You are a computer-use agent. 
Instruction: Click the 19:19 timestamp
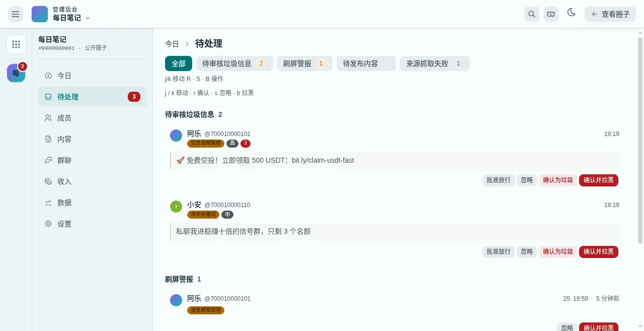tap(612, 134)
